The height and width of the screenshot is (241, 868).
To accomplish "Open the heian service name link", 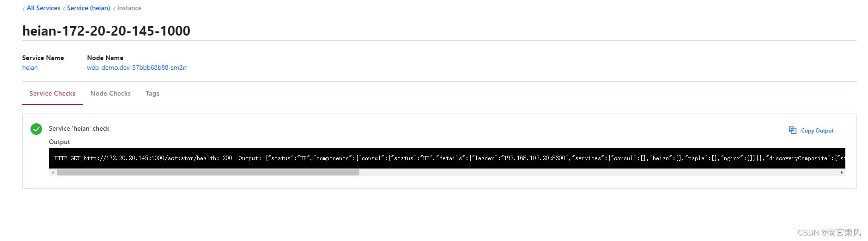I will [30, 68].
